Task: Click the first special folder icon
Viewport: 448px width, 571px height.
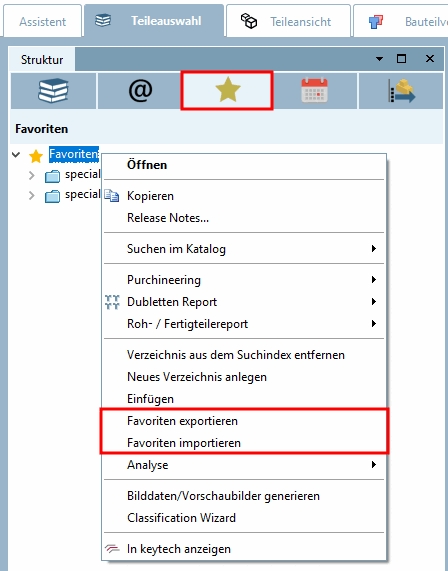Action: (x=52, y=176)
